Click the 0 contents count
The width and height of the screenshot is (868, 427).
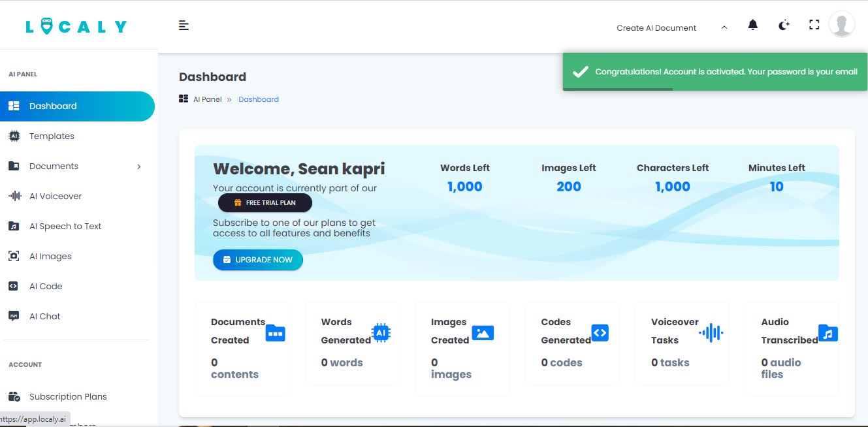coord(234,369)
